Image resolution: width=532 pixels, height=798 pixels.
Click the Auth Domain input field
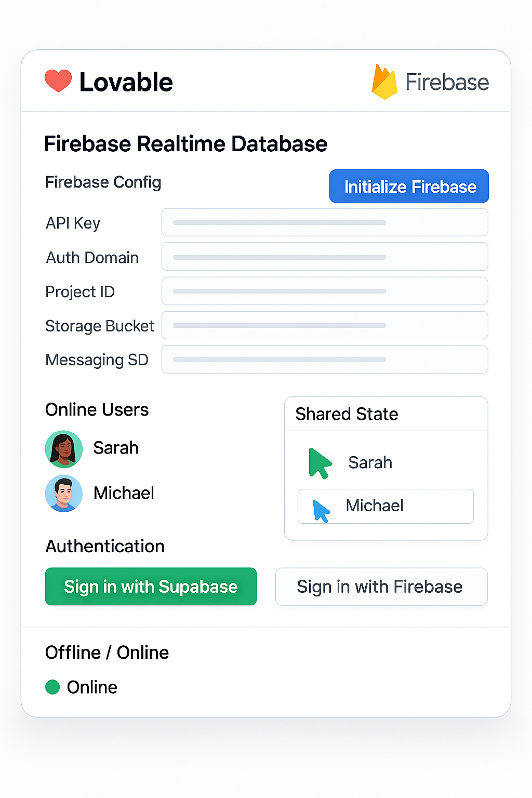click(x=325, y=257)
